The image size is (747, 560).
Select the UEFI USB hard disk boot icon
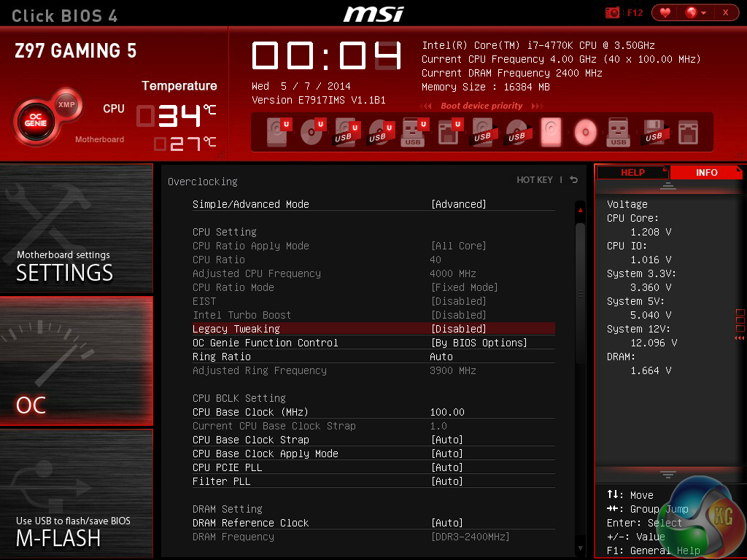coord(347,131)
